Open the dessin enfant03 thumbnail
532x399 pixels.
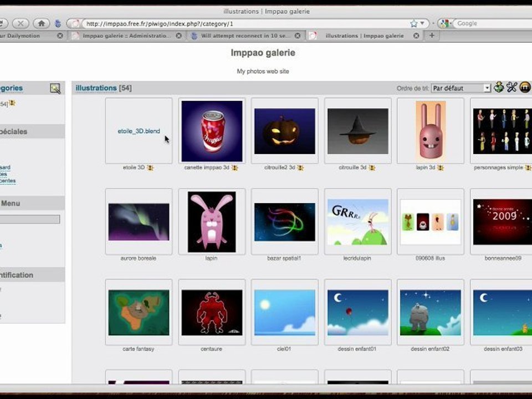[503, 313]
